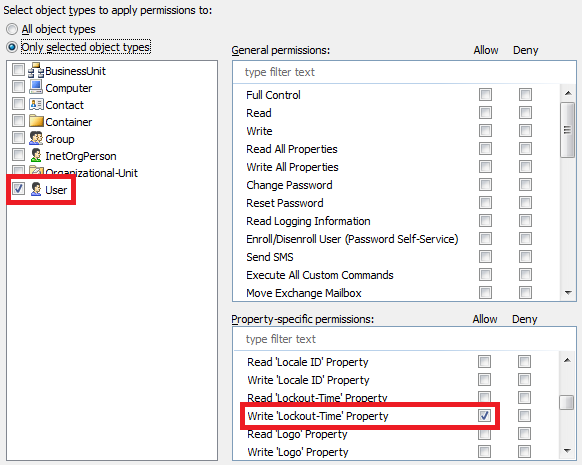This screenshot has width=582, height=465.
Task: Click the General permissions scroll up arrow
Action: click(568, 93)
